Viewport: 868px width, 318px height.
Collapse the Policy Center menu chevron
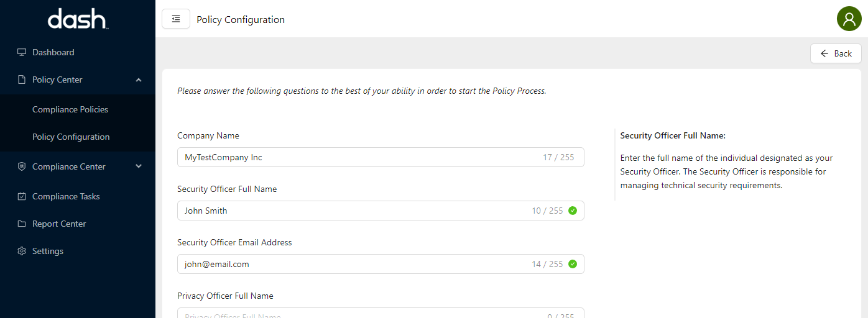tap(139, 79)
